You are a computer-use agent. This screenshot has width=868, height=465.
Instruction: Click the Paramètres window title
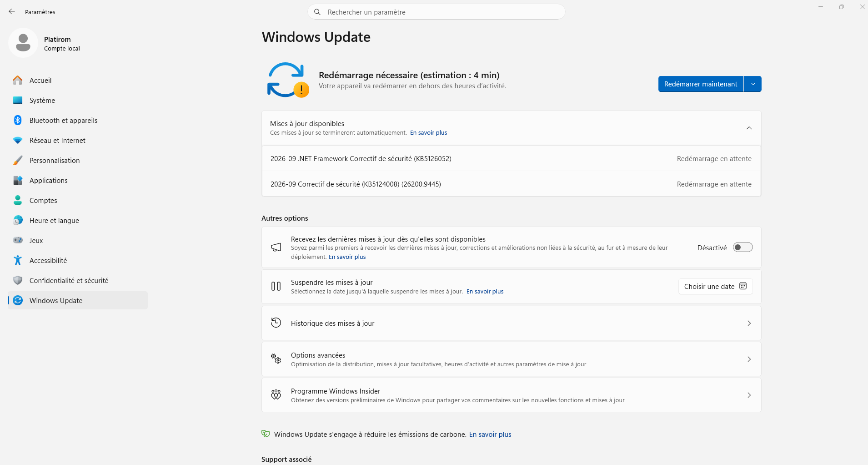[x=40, y=12]
